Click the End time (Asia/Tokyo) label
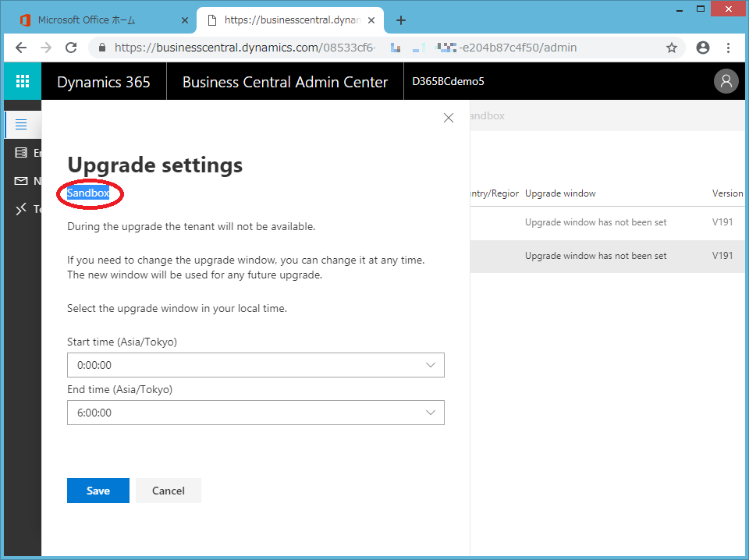The width and height of the screenshot is (749, 560). 120,389
